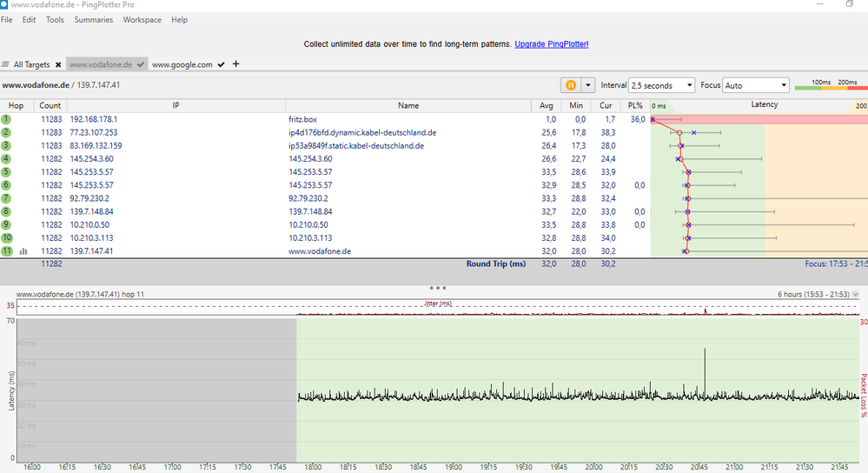The image size is (868, 473).
Task: Select hop 2 green circle
Action: 6,132
